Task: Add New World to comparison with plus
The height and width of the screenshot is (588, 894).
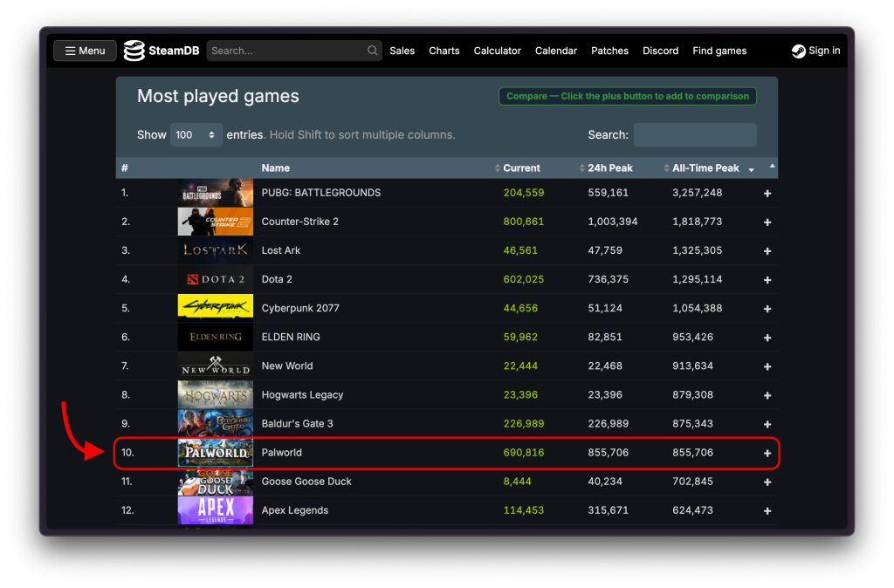Action: (767, 367)
